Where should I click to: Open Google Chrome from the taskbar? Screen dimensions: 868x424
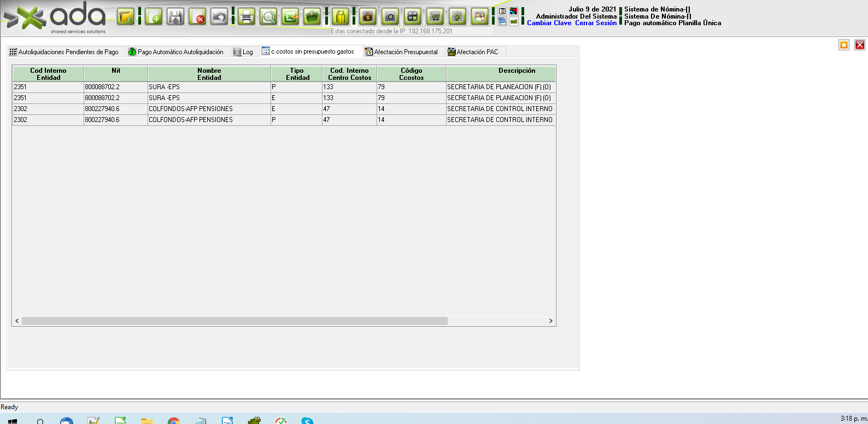coord(173,421)
